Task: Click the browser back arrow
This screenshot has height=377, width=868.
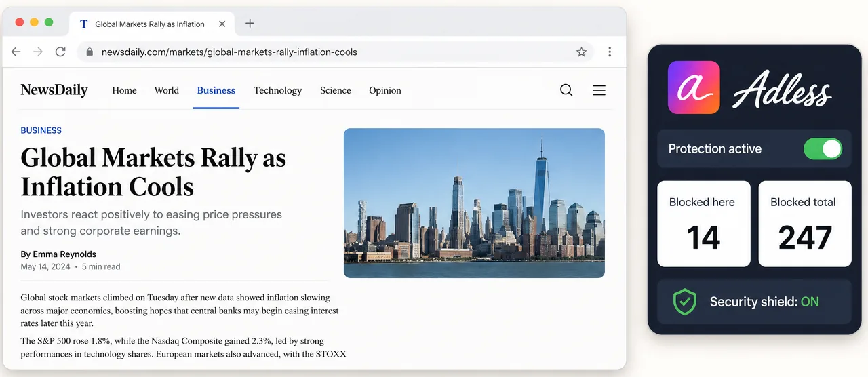Action: (x=16, y=52)
